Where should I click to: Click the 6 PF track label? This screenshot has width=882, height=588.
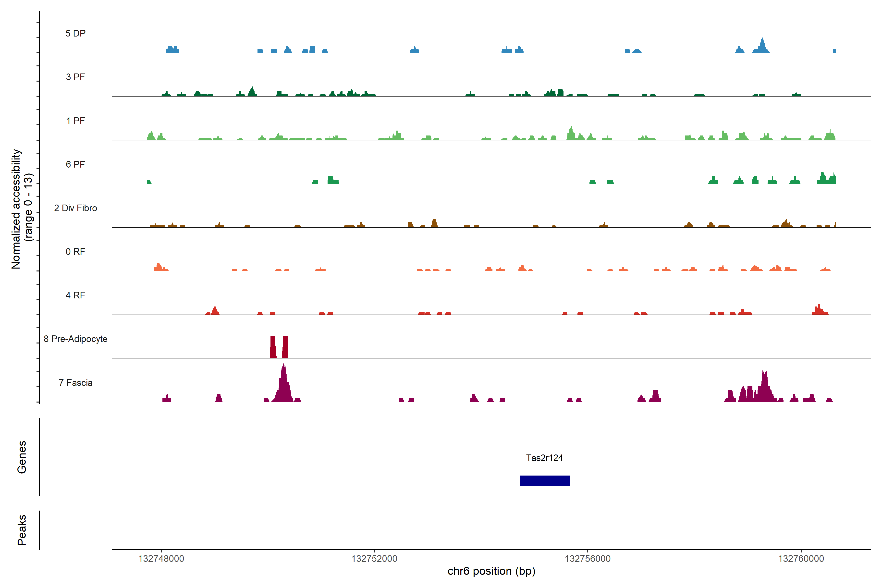pos(75,164)
